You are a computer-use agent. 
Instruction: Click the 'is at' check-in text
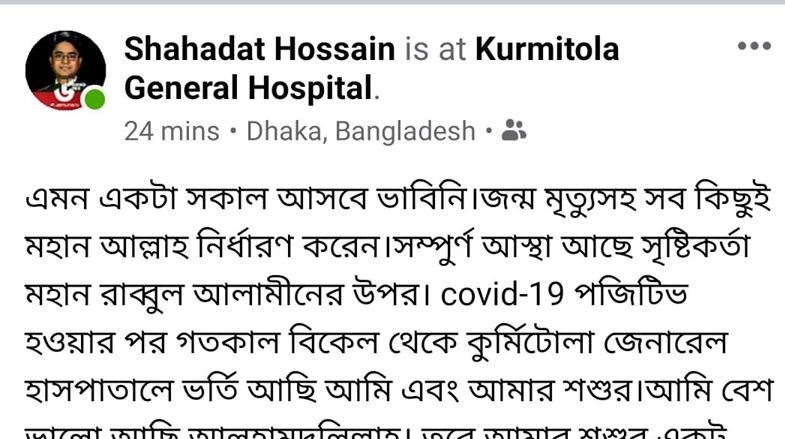pyautogui.click(x=435, y=49)
